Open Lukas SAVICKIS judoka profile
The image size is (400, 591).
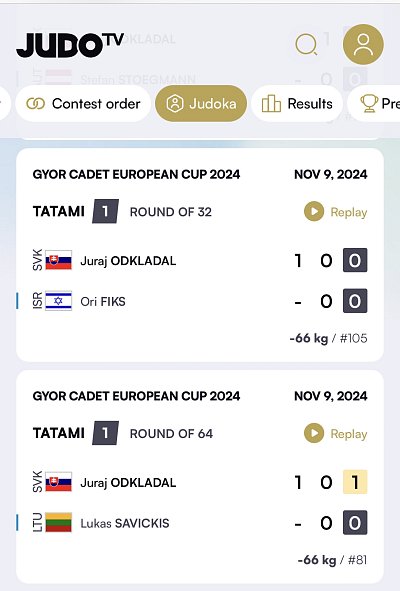(x=125, y=523)
